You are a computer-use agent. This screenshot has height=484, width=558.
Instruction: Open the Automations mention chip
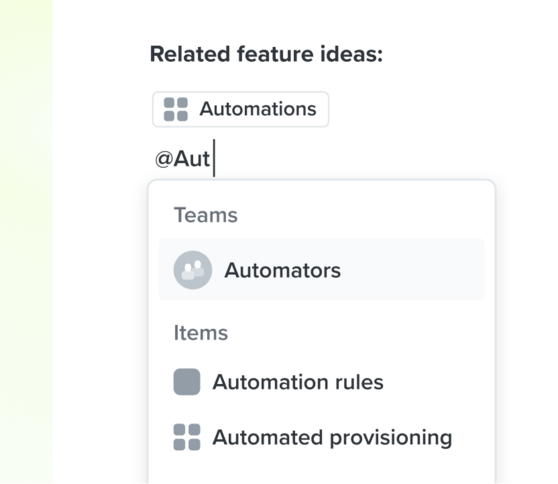241,109
